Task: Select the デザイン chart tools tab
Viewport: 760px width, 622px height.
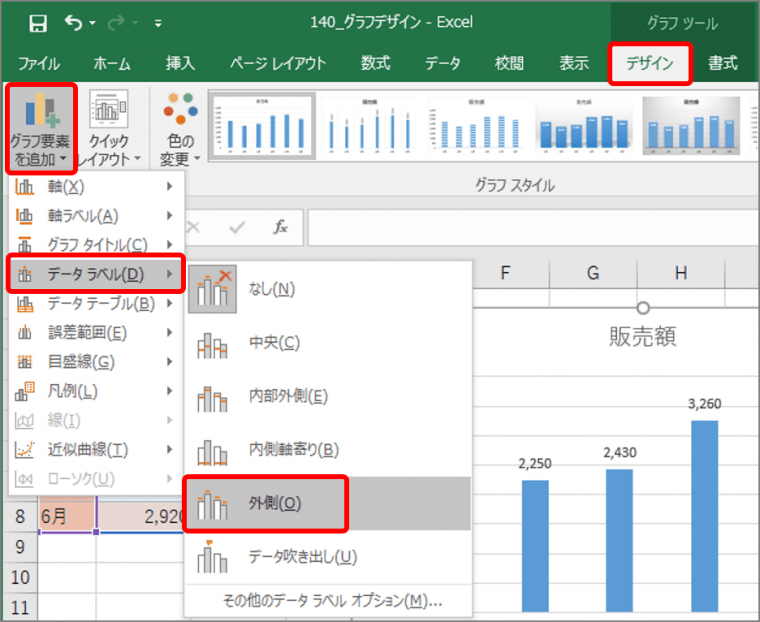Action: tap(649, 64)
